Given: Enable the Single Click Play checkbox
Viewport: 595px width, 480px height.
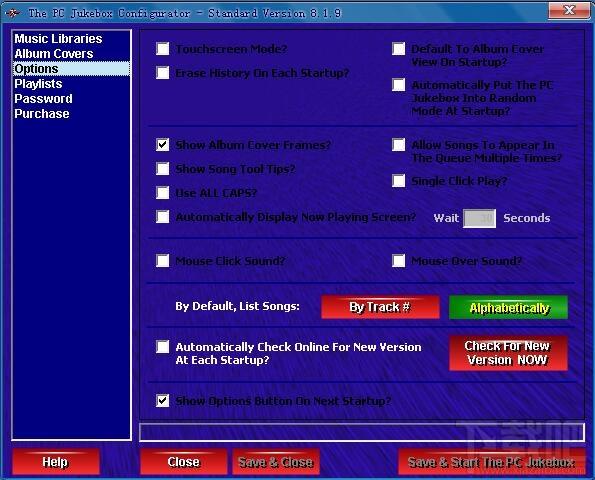Looking at the screenshot, I should click(x=399, y=181).
